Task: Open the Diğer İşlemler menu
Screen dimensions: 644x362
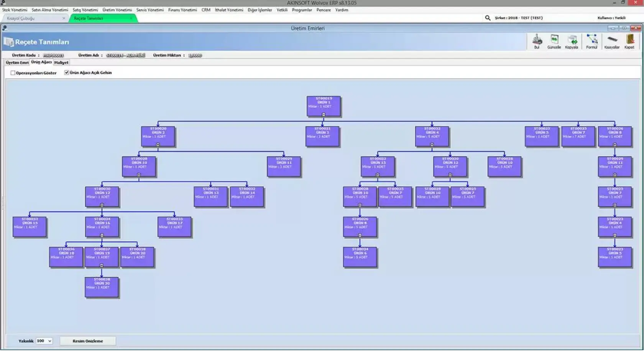Action: (x=260, y=10)
